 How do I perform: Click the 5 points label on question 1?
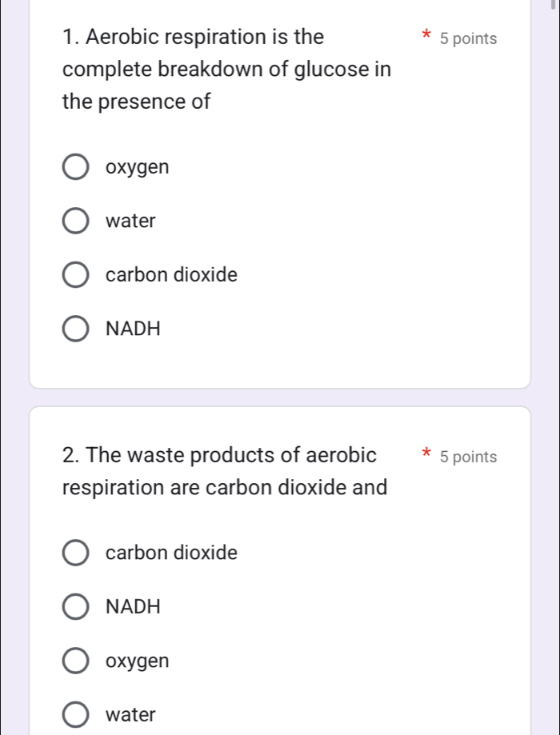click(469, 38)
